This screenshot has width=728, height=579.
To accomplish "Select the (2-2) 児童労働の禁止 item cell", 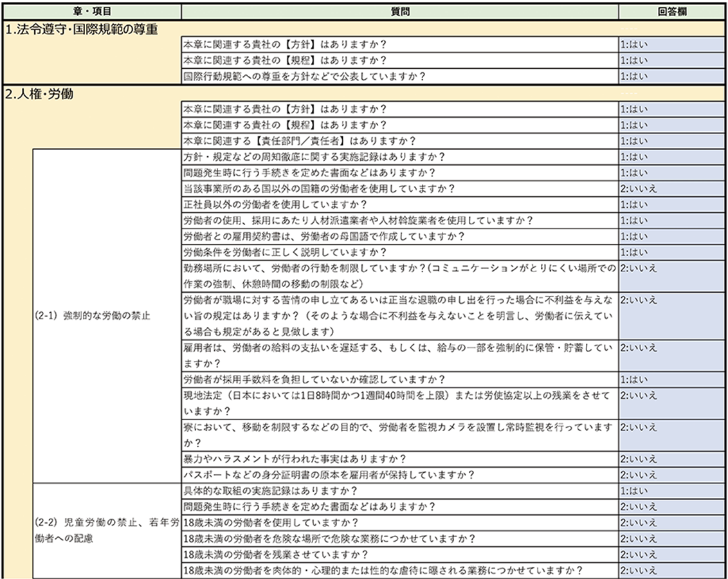I will point(107,531).
